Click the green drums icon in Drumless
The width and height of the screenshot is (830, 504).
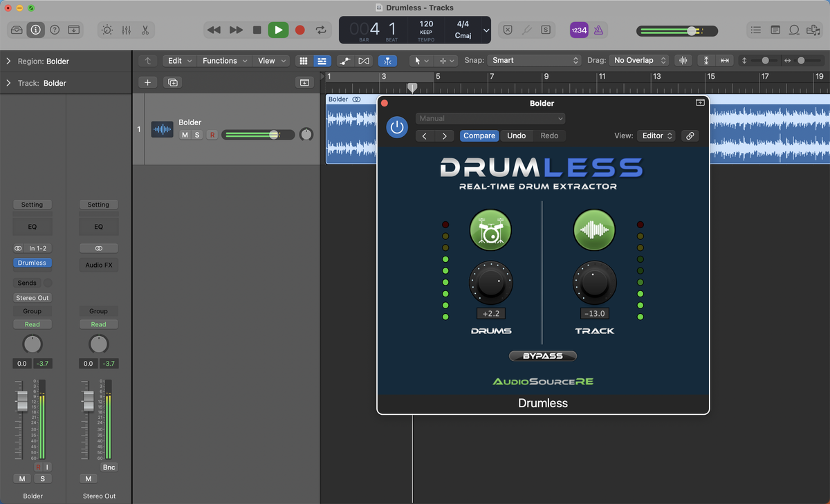point(490,230)
